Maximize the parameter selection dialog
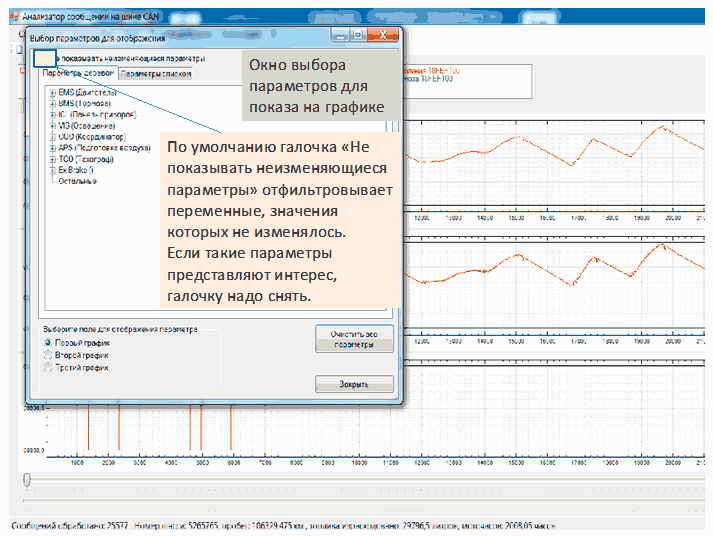This screenshot has height=536, width=713. [x=358, y=37]
